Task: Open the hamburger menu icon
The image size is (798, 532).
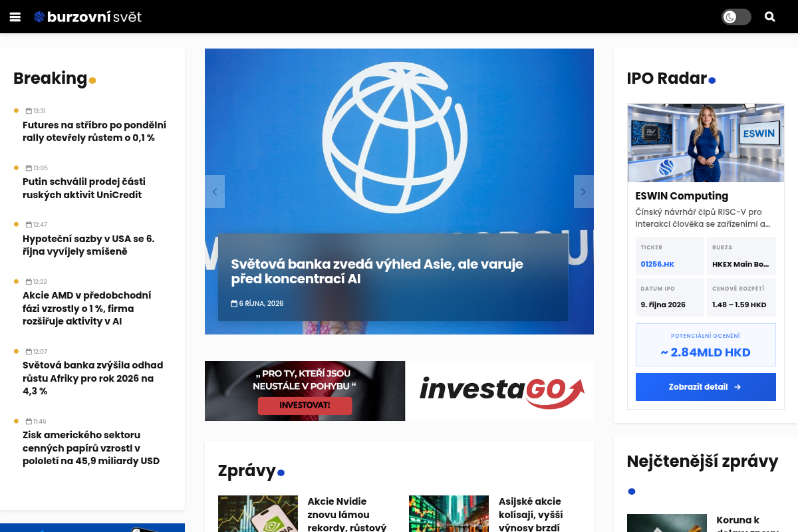Action: [15, 17]
